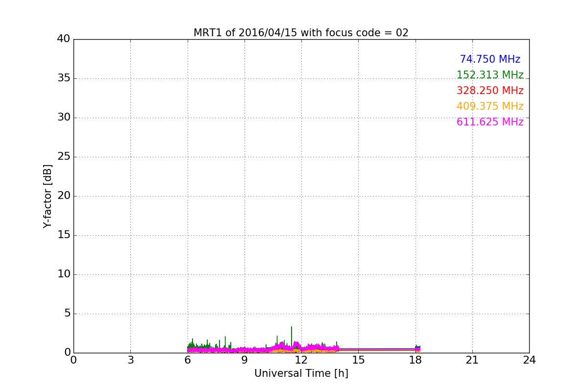Click the 'Y-factor [dB]' axis label
The width and height of the screenshot is (588, 392).
point(48,196)
